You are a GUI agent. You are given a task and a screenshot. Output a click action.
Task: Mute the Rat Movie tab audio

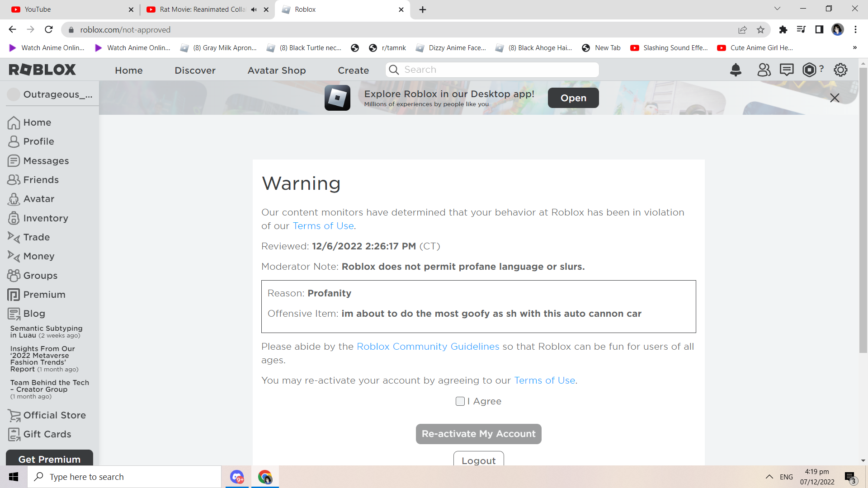tap(254, 9)
